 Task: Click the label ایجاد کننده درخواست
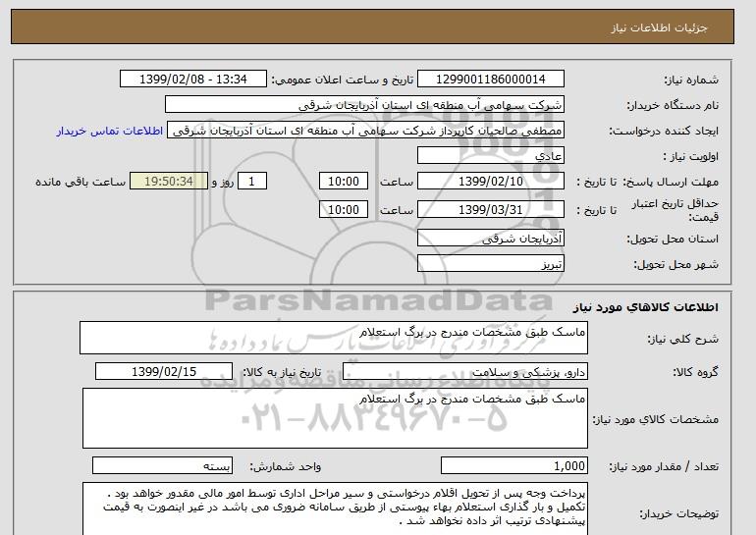664,132
